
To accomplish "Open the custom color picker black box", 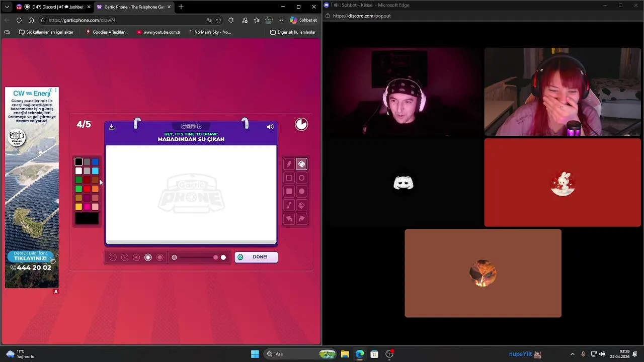I will 87,219.
